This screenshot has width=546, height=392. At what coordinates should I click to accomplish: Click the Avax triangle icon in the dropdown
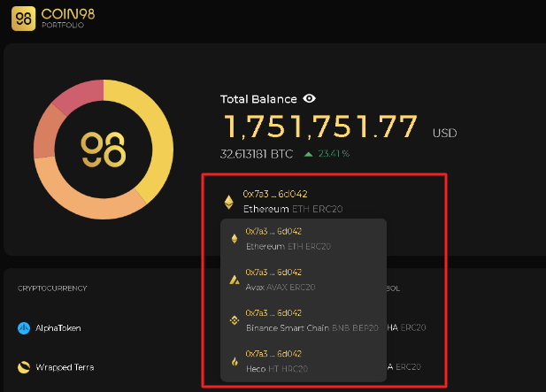pyautogui.click(x=235, y=280)
